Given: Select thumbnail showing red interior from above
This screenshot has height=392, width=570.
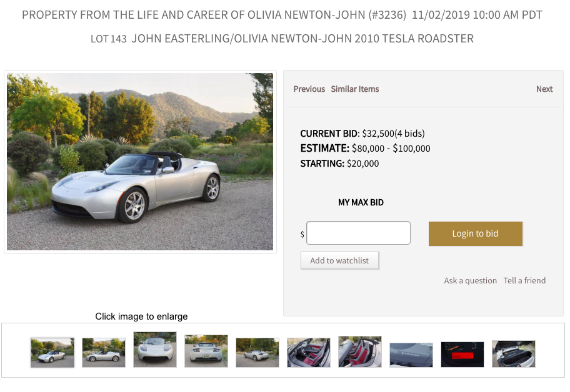Looking at the screenshot, I should pyautogui.click(x=309, y=353).
